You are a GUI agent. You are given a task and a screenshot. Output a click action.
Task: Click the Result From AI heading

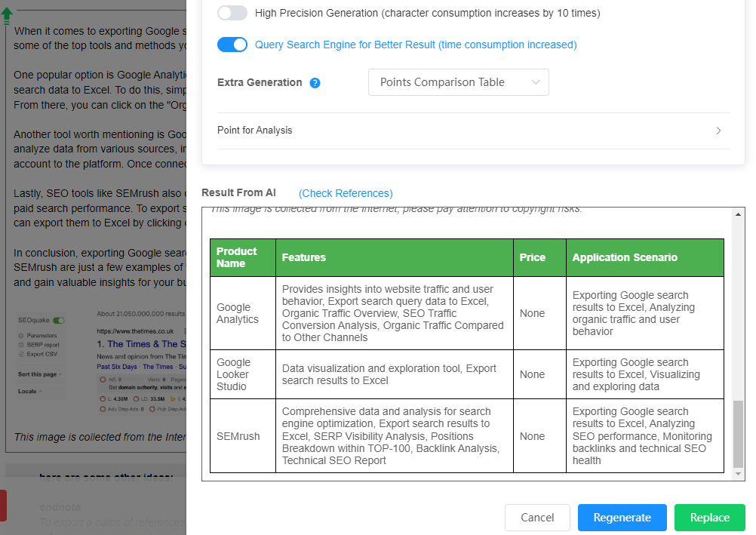238,193
